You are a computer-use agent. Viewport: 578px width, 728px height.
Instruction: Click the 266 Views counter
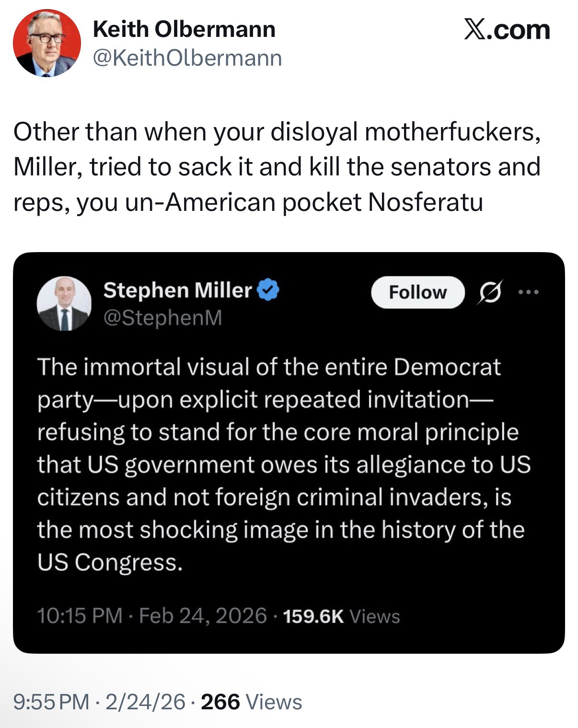tap(252, 702)
